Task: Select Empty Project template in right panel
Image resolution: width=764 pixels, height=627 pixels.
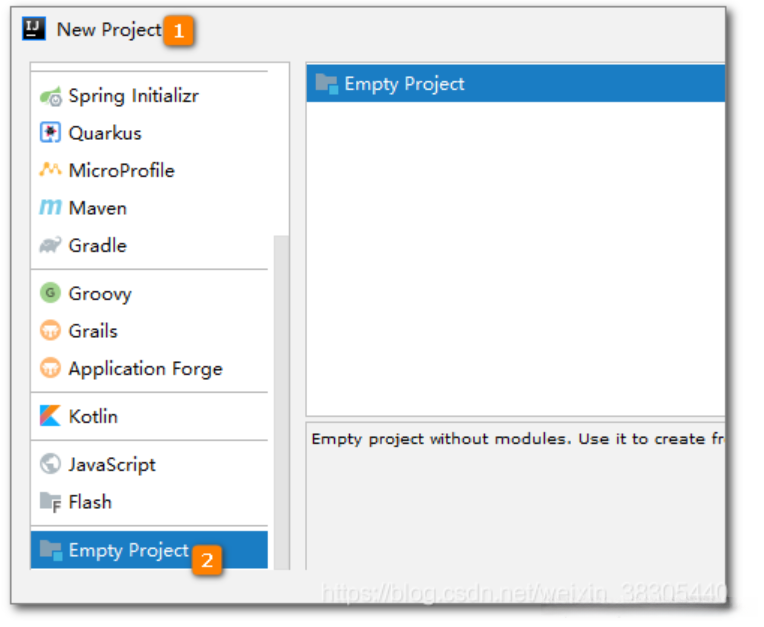Action: tap(404, 84)
